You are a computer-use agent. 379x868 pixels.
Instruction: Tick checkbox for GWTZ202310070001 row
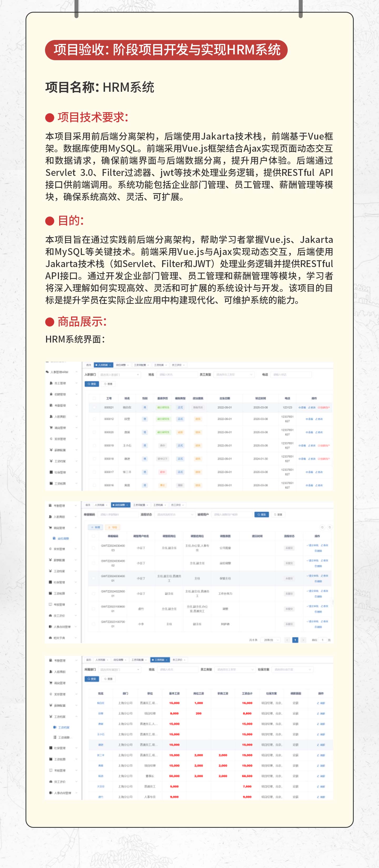click(93, 624)
